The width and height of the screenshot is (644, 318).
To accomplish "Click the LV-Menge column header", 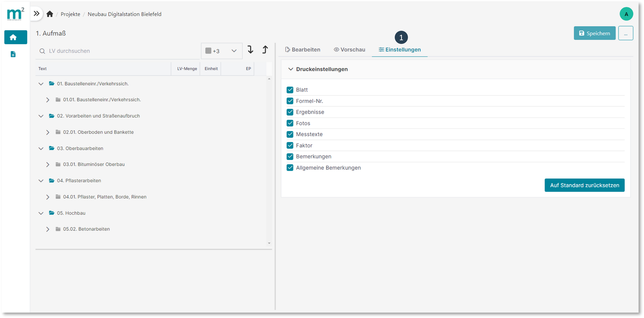I will coord(186,68).
